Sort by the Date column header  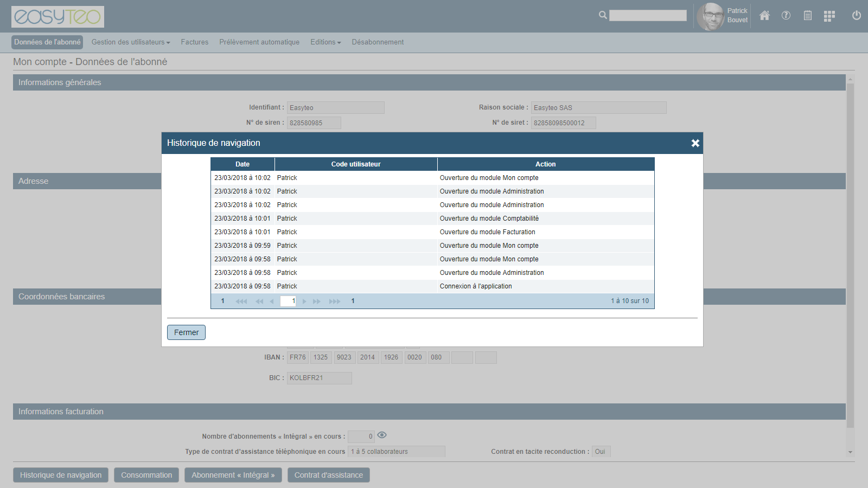click(x=242, y=164)
